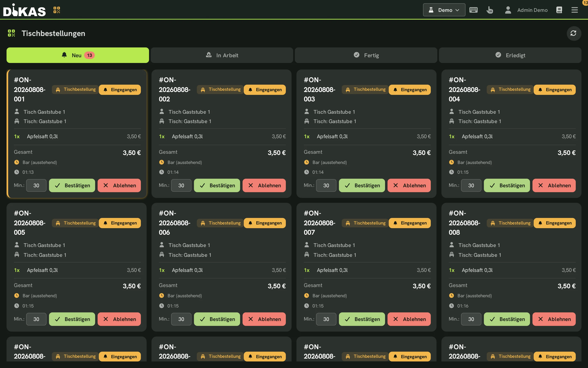Reject order ON-20260808-004 with Ablehnen
The width and height of the screenshot is (588, 368).
click(x=554, y=185)
